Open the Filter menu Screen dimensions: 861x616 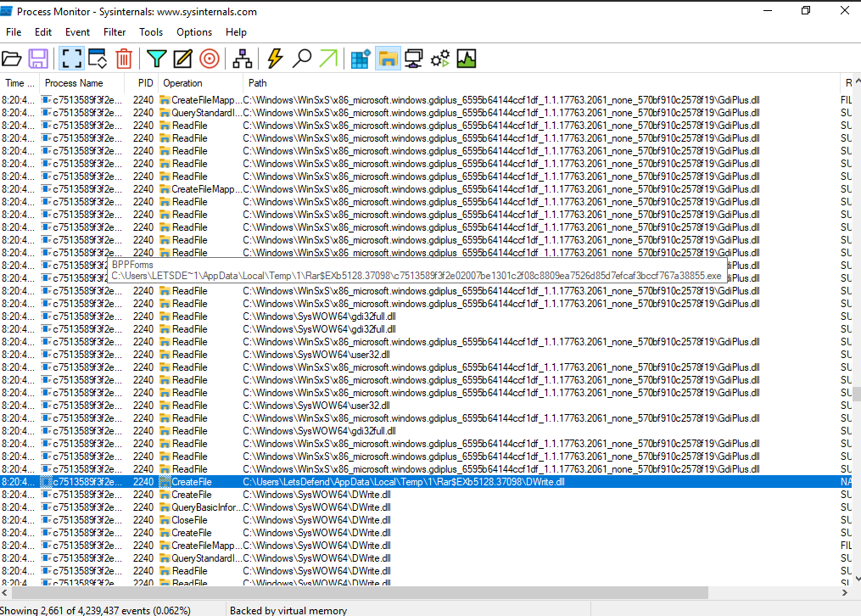115,32
